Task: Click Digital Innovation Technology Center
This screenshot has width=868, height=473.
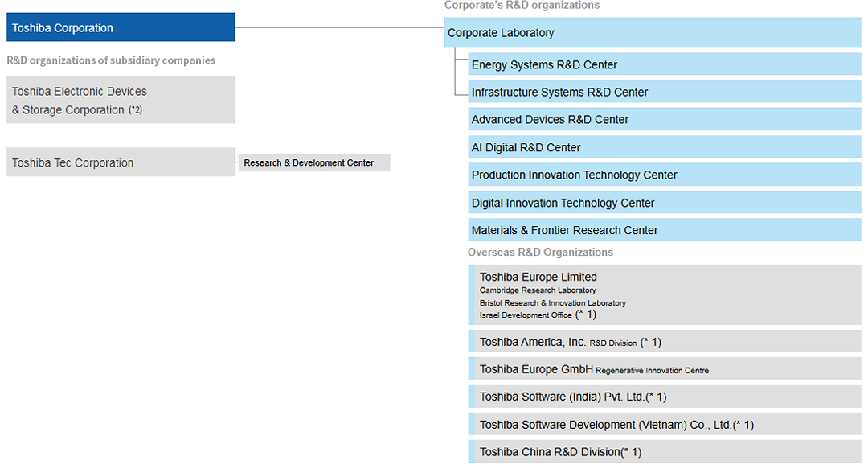Action: point(664,203)
